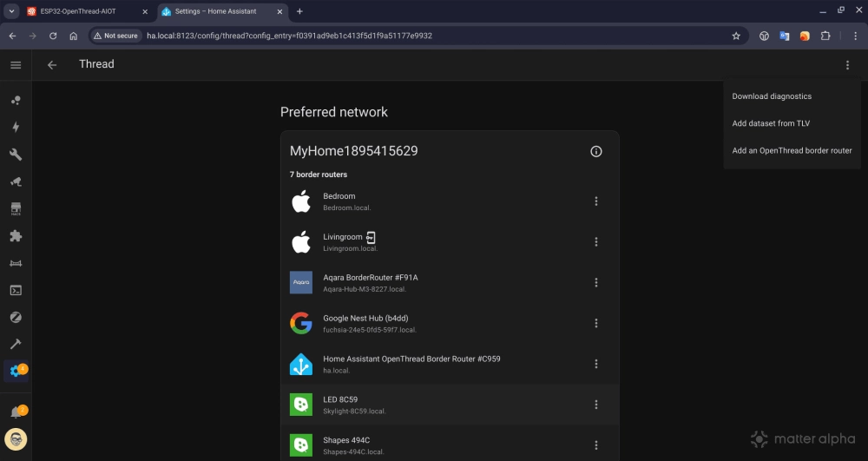
Task: Open the Settings gear in sidebar
Action: tap(16, 372)
